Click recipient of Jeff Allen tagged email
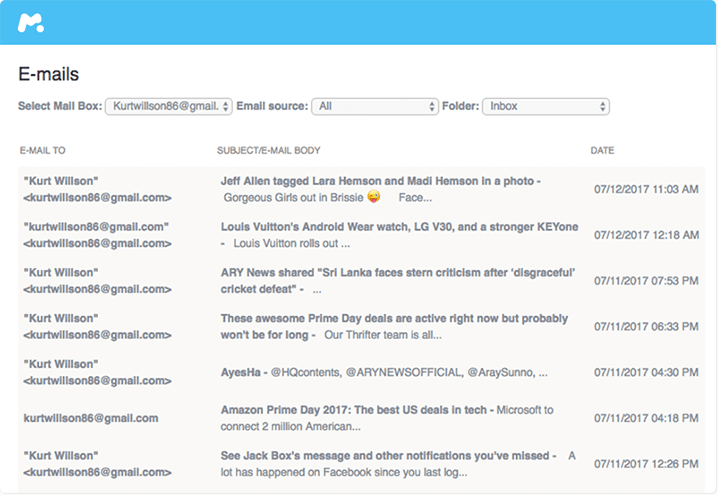 click(x=97, y=189)
